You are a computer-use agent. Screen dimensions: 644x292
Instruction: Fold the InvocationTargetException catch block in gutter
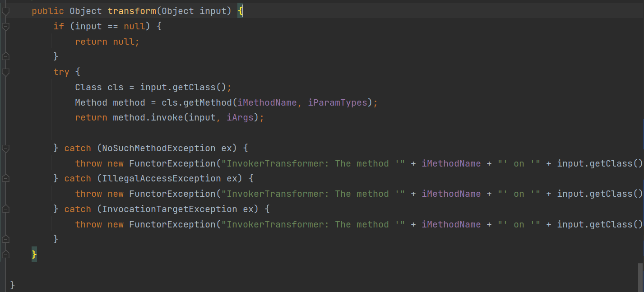5,209
